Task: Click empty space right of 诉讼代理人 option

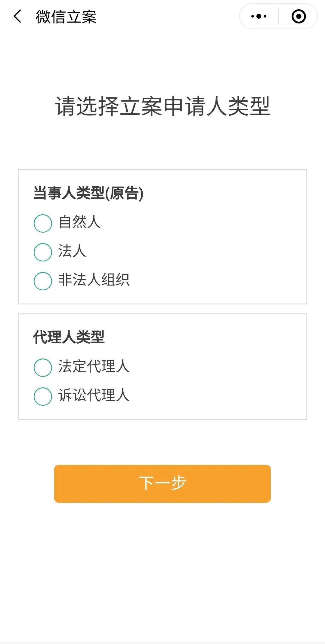Action: 217,396
